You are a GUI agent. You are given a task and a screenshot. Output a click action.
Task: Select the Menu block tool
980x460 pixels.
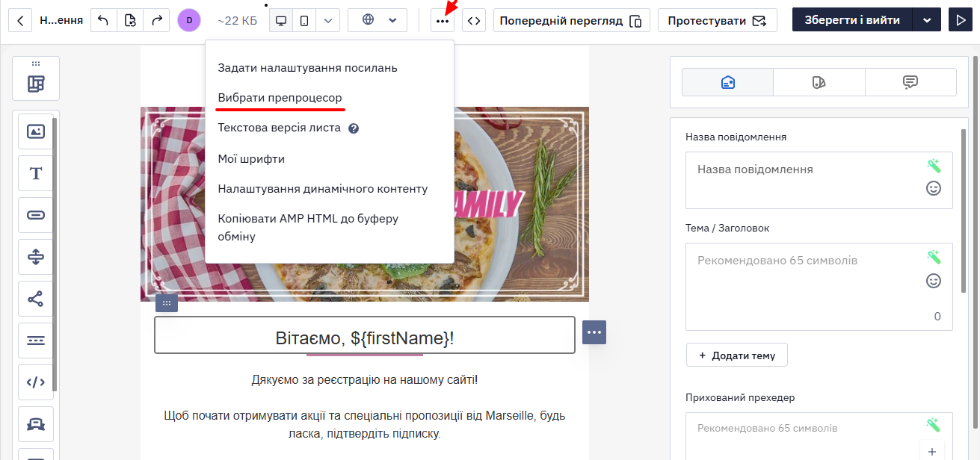coord(36,341)
